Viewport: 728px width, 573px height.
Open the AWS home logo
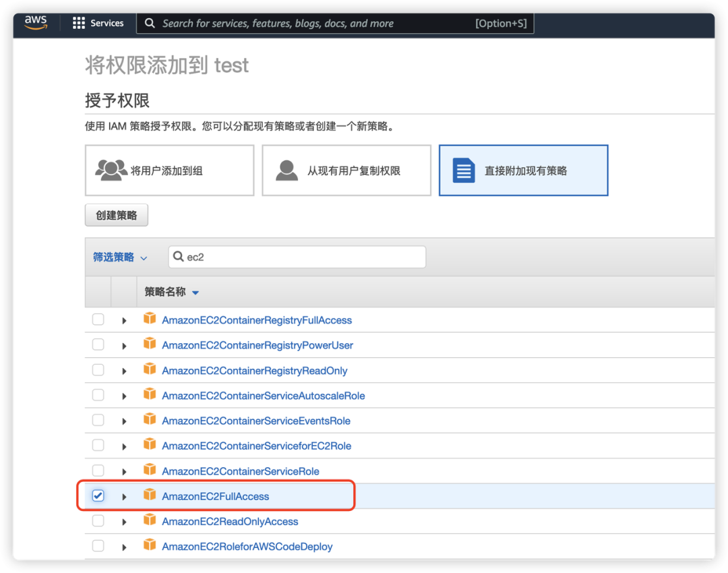[x=36, y=22]
